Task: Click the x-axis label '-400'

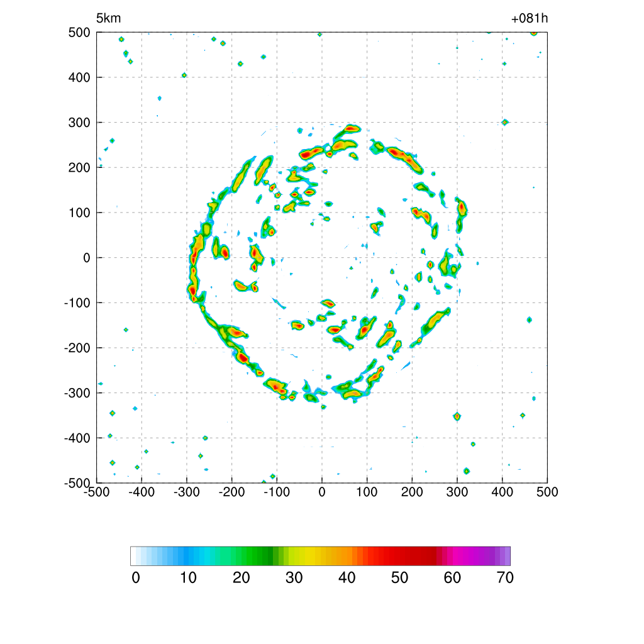Action: click(142, 492)
